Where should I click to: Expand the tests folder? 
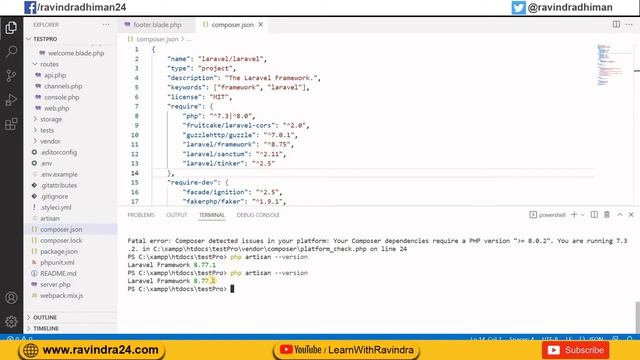[70, 130]
